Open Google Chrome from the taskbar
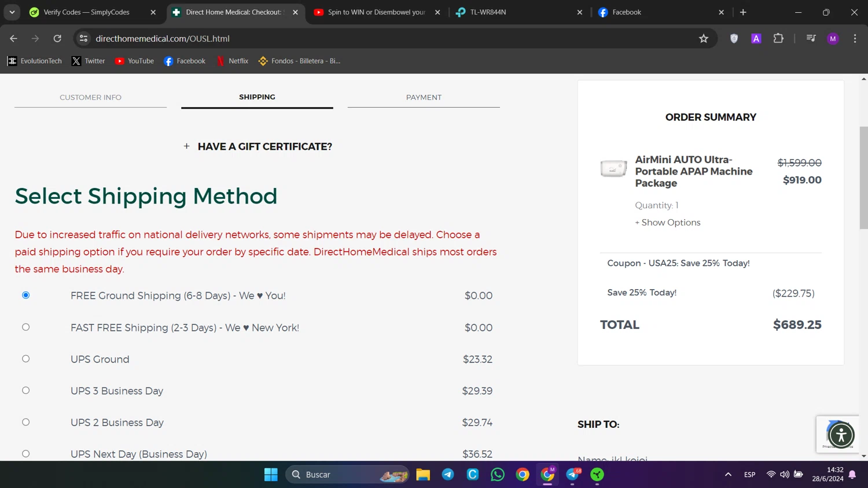Screen dimensions: 868x488 (x=523, y=475)
